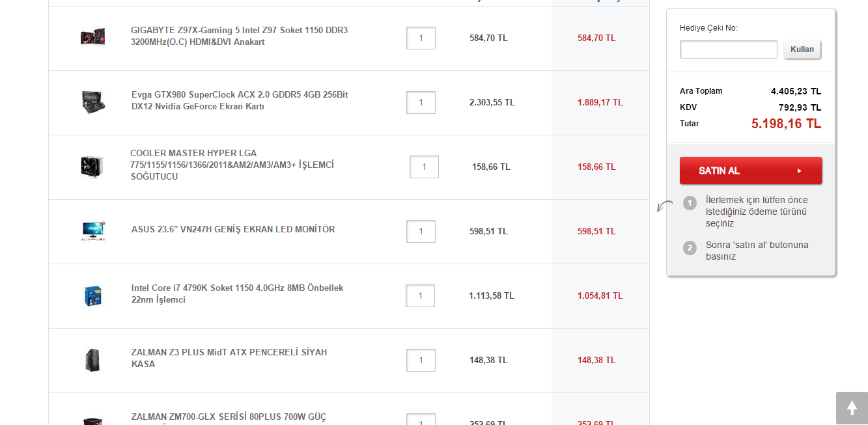Click the quantity field for the GIGABYTE motherboard
Screen dimensions: 868x425
click(x=421, y=38)
